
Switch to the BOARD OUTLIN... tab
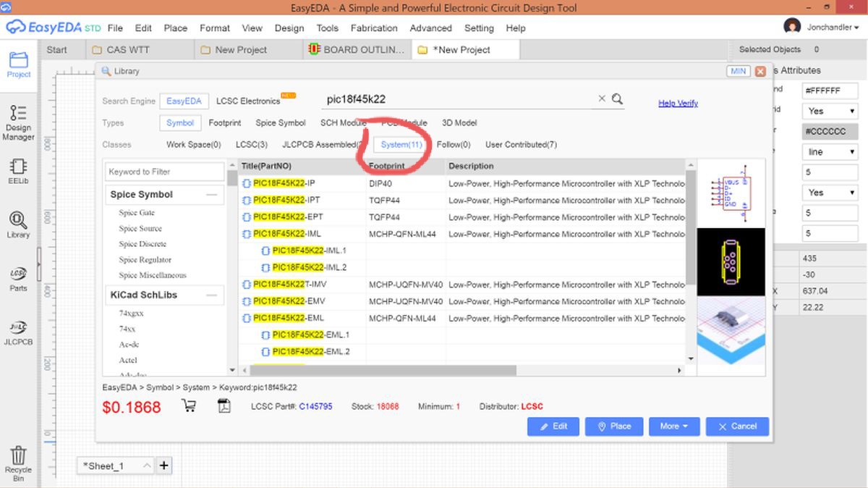(x=357, y=50)
